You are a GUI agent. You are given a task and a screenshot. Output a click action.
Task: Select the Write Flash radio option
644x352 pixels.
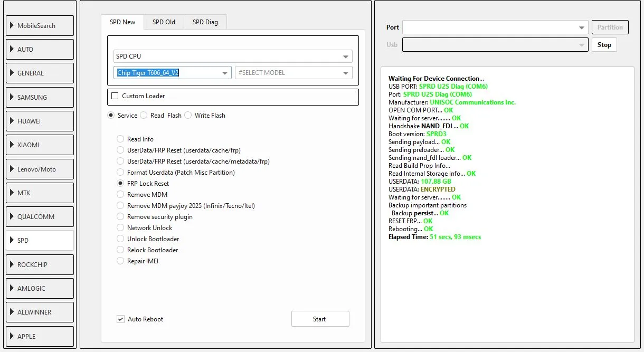click(188, 116)
